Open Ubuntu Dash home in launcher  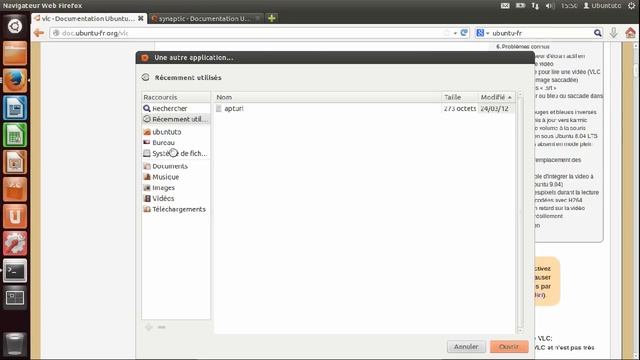click(15, 26)
